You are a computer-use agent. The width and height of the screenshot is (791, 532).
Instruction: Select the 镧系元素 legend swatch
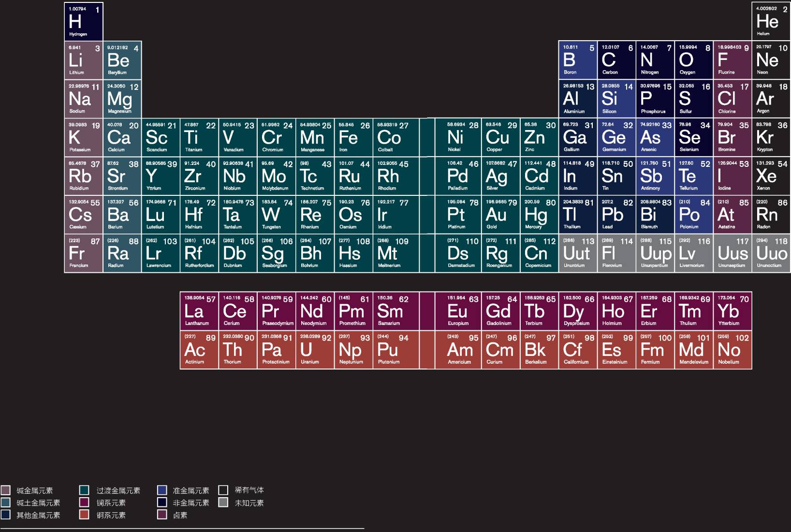click(84, 502)
